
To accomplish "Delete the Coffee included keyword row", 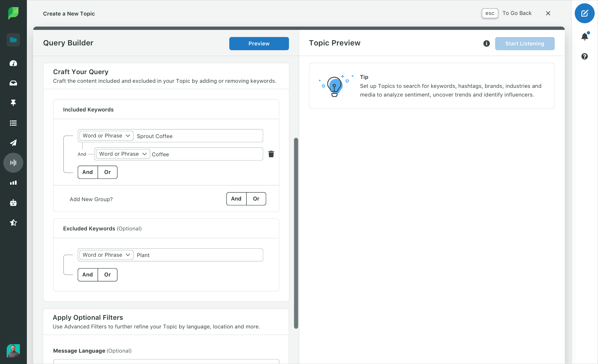I will tap(271, 154).
